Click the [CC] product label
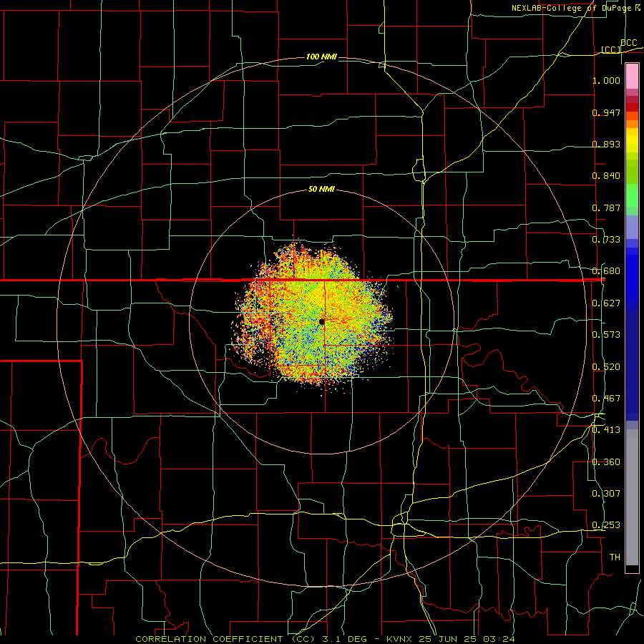This screenshot has width=644, height=644. tap(611, 49)
